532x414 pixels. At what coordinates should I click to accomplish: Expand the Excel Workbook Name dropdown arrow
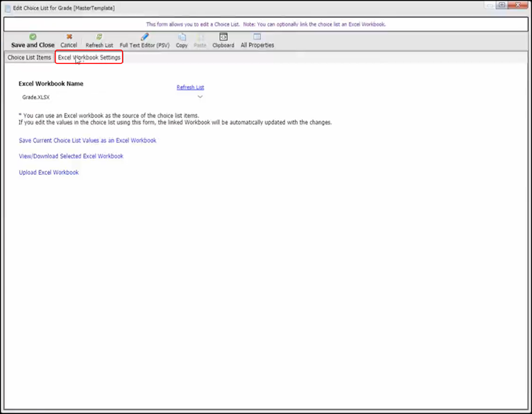[200, 97]
